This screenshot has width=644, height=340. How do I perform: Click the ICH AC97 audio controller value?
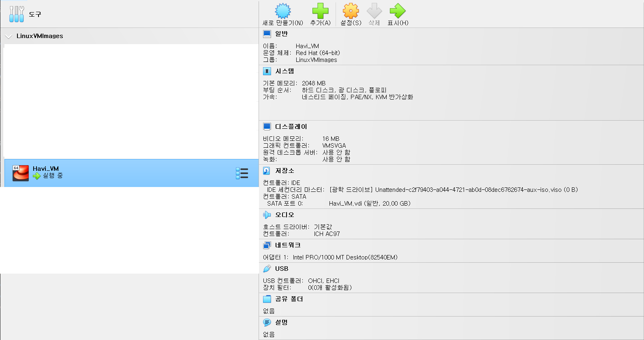(327, 234)
